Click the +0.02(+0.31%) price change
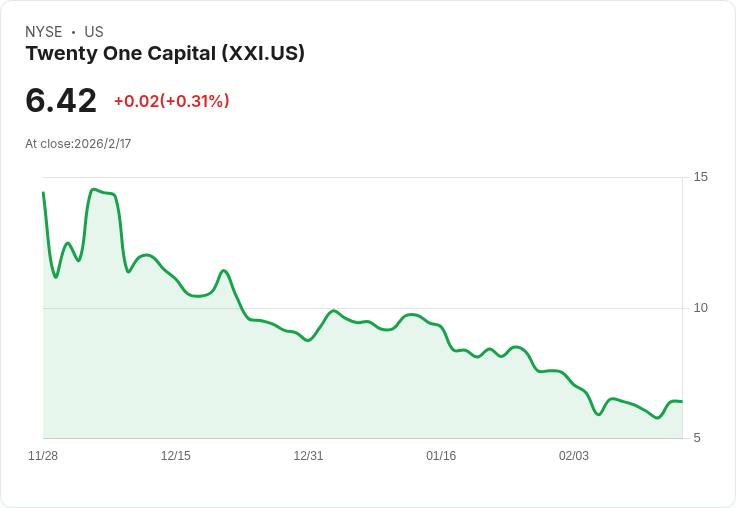Viewport: 736px width, 508px height. [171, 101]
